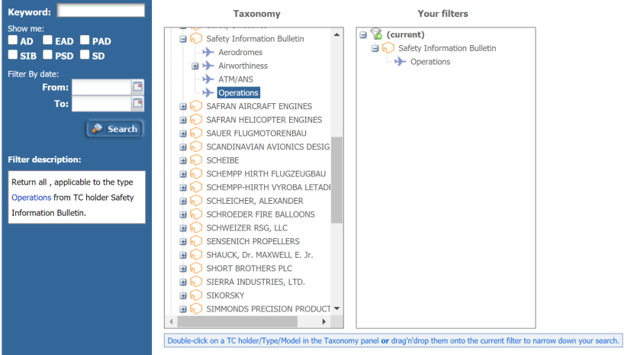Click the Operations airplane icon in Taxonomy
This screenshot has height=355, width=644.
(x=208, y=93)
